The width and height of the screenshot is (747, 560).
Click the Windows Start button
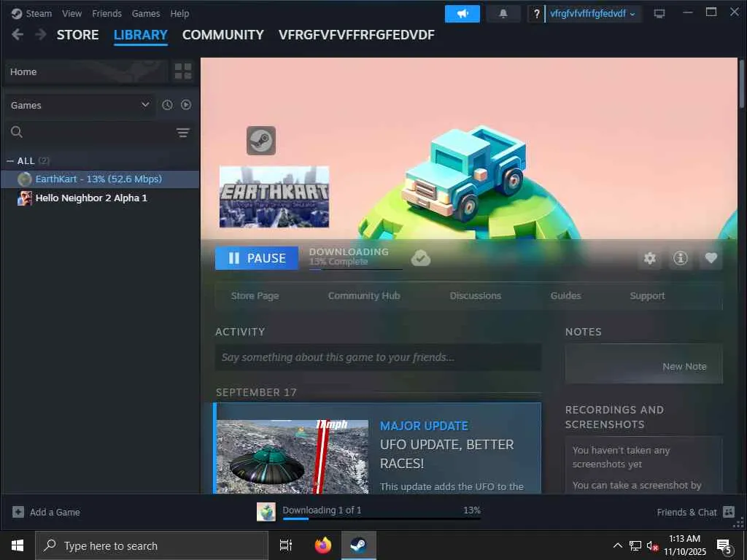[18, 545]
